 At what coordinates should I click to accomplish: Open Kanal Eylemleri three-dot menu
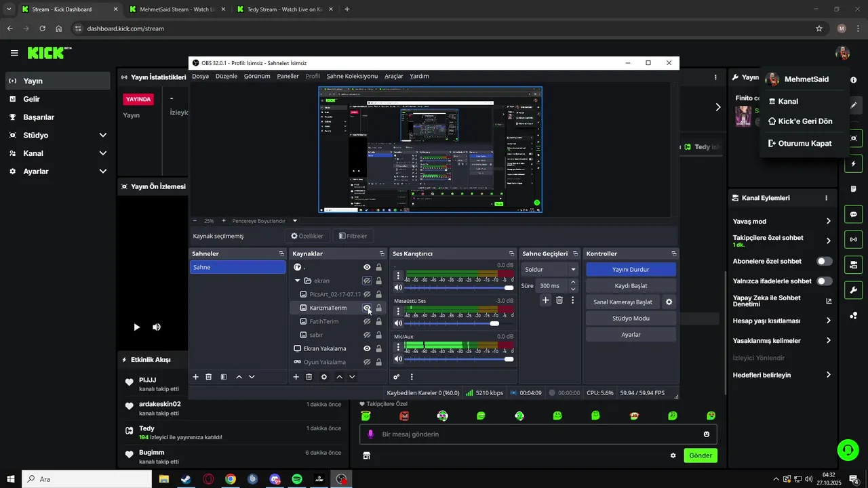(826, 198)
